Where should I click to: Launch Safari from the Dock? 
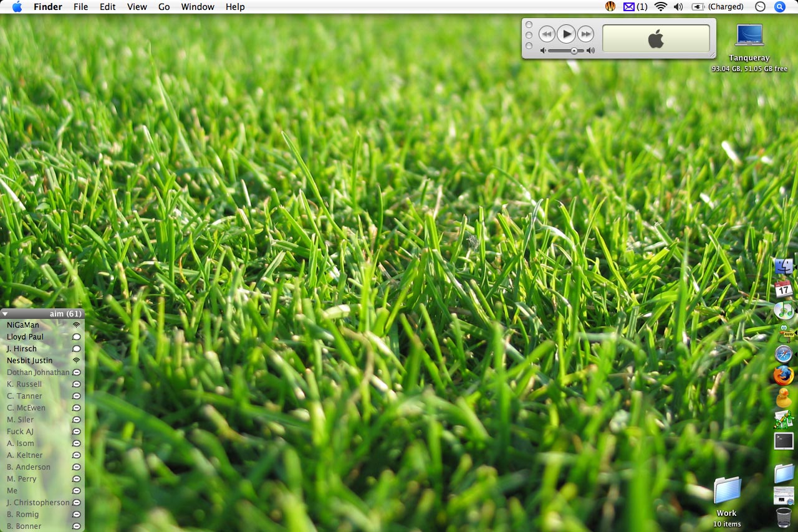click(784, 354)
